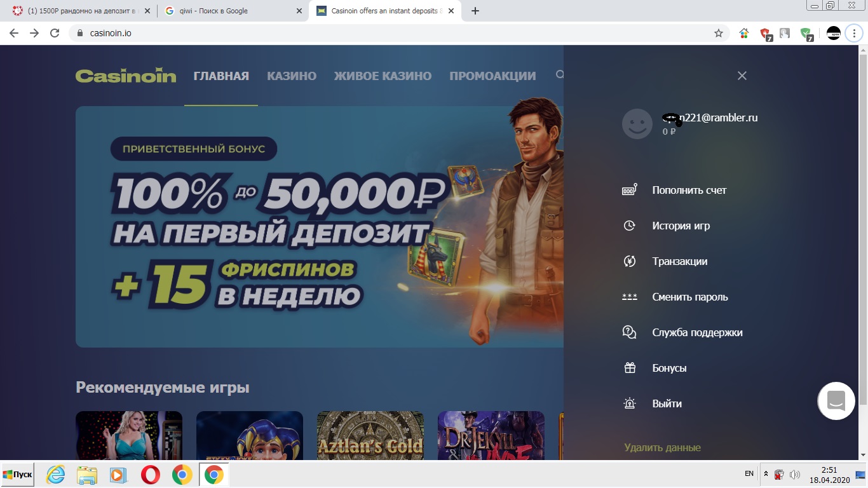868x488 pixels.
Task: Click the headset icon beside Служба поддержки
Action: [629, 332]
